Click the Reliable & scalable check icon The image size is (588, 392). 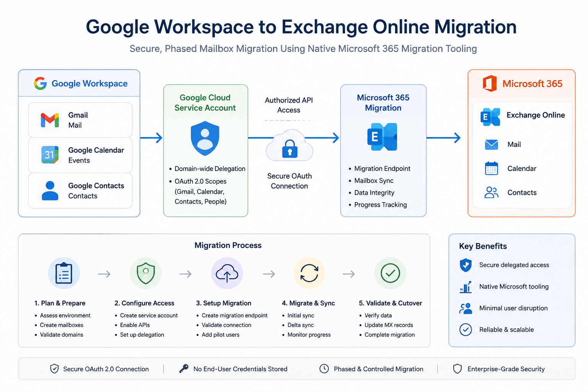point(465,330)
